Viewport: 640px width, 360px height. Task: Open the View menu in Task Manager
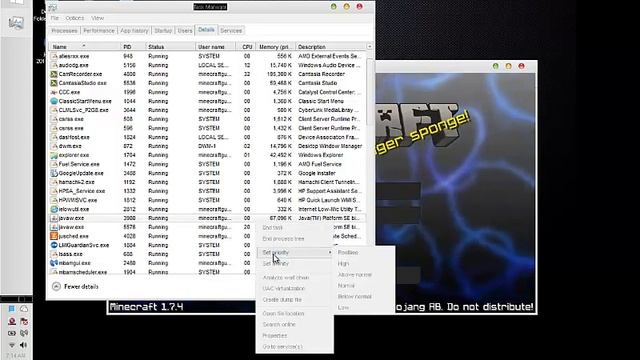pos(98,18)
